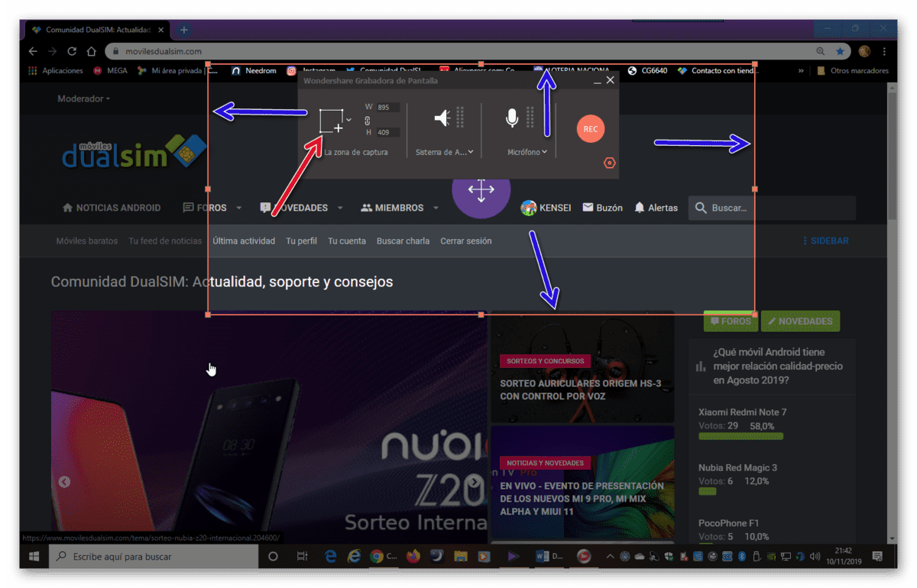Screen dimensions: 917x588
Task: Open the MIEMBROS menu
Action: (x=400, y=208)
